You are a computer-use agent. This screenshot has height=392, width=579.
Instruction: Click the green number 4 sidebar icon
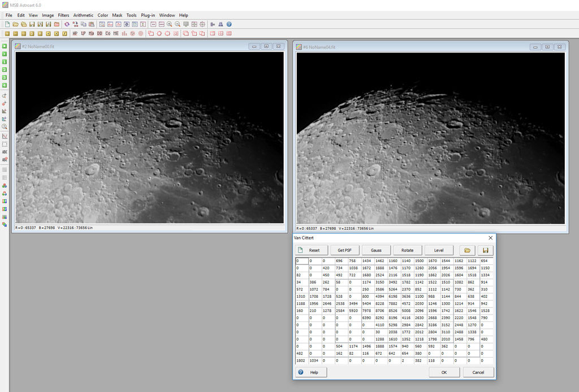(x=5, y=85)
